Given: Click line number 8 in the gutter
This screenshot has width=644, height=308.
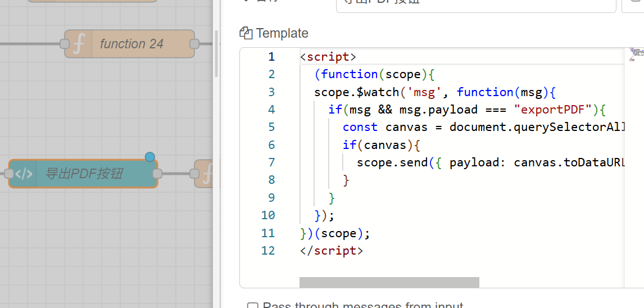Looking at the screenshot, I should click(271, 180).
